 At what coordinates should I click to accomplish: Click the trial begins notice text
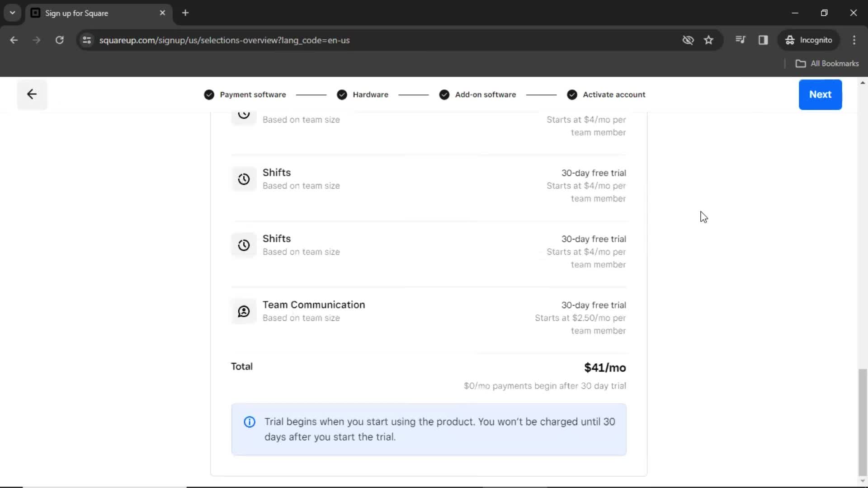[439, 429]
